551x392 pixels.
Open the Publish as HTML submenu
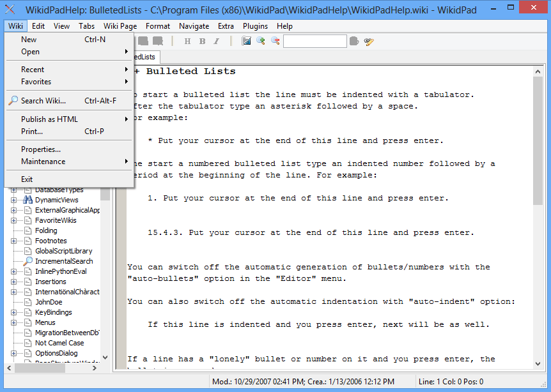[69, 119]
